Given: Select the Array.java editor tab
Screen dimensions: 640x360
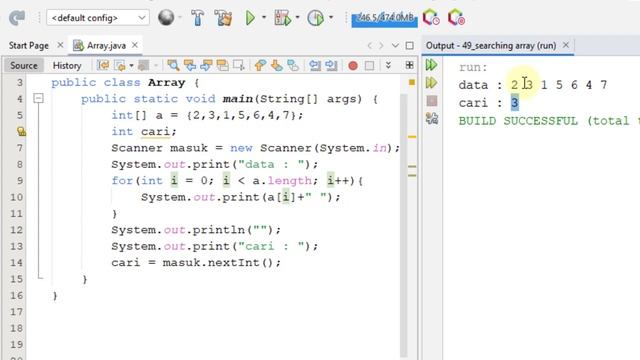Looking at the screenshot, I should pos(106,45).
